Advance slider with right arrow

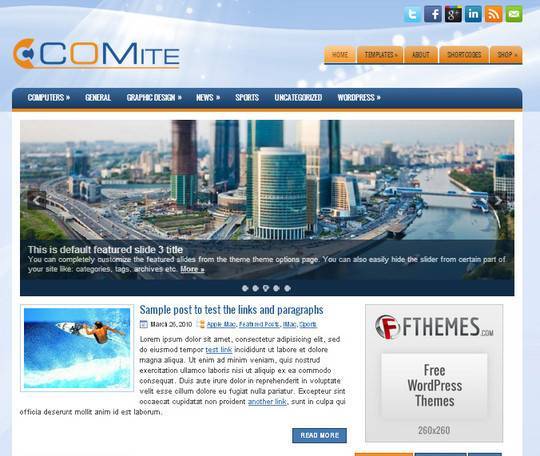pyautogui.click(x=498, y=200)
